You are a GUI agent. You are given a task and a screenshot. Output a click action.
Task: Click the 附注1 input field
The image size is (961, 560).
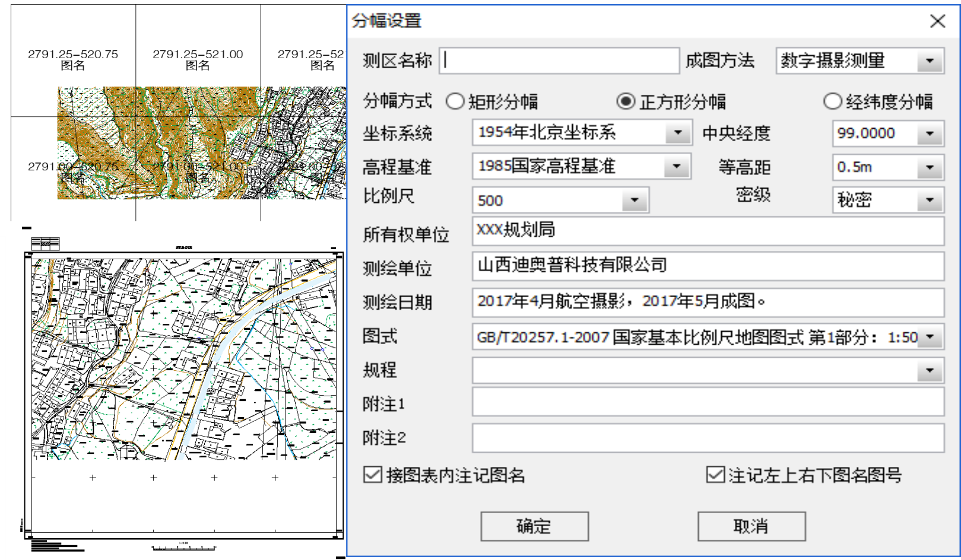tap(708, 403)
